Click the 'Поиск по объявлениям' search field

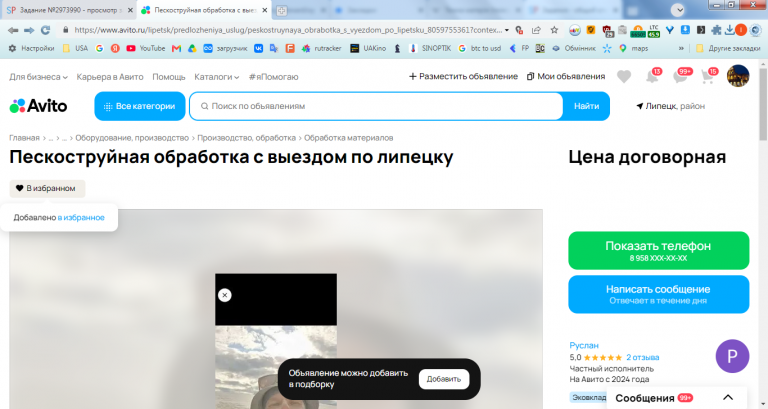376,106
